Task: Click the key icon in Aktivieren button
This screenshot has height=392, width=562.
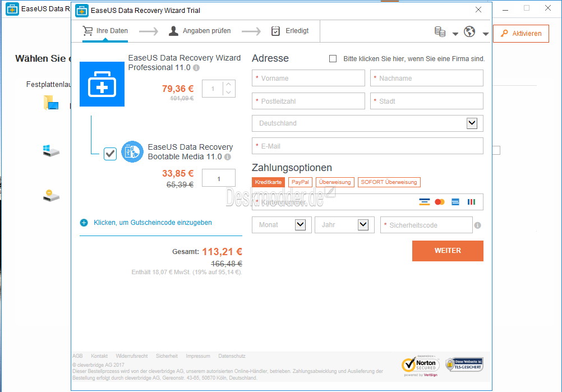Action: [504, 33]
